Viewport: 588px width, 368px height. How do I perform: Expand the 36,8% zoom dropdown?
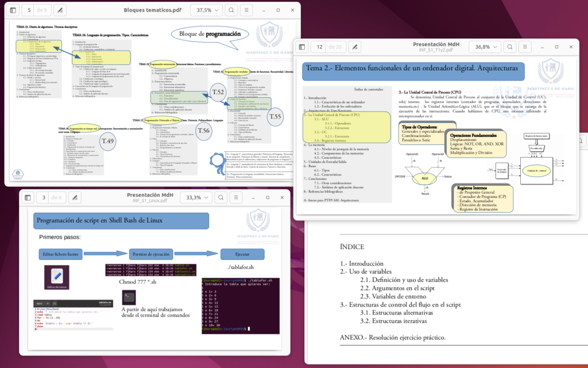pyautogui.click(x=485, y=47)
